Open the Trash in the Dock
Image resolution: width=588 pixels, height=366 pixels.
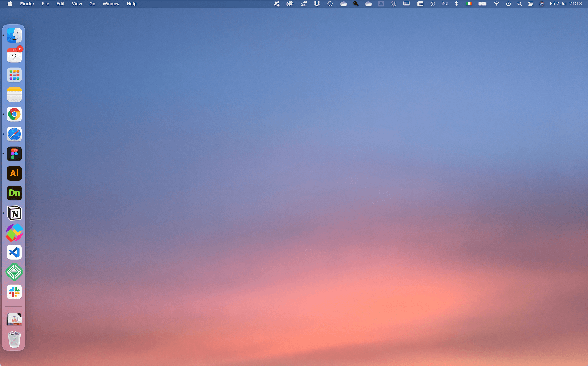point(14,339)
